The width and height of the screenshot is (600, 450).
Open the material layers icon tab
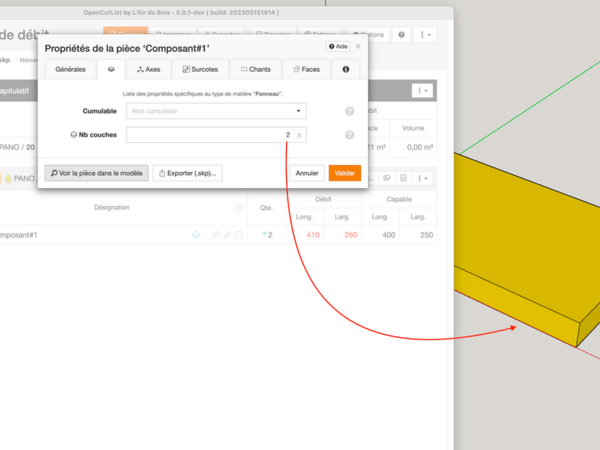[x=111, y=70]
